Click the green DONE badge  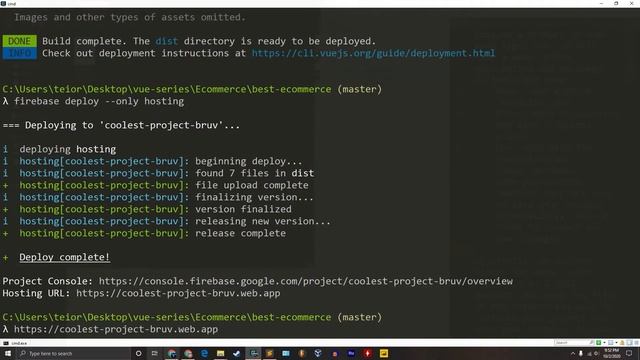pyautogui.click(x=20, y=41)
